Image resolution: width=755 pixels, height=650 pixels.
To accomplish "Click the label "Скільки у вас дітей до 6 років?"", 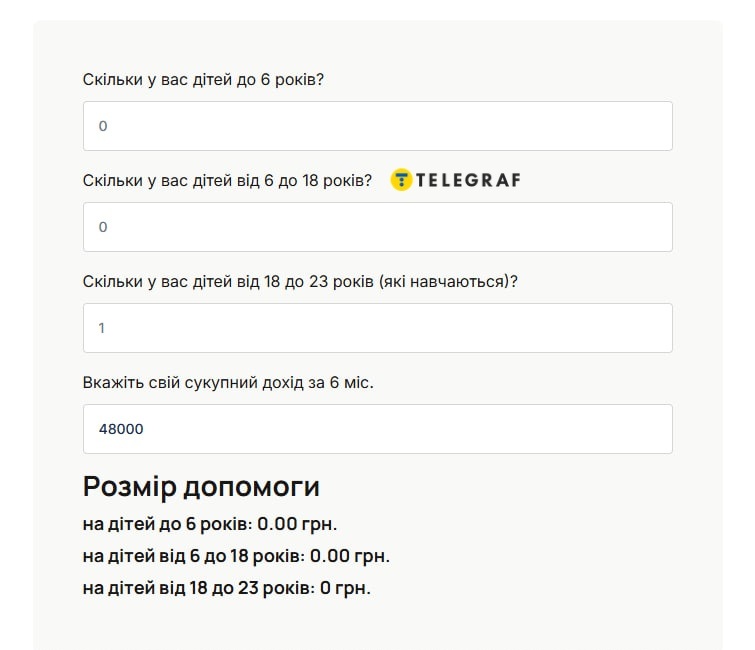I will pyautogui.click(x=203, y=80).
